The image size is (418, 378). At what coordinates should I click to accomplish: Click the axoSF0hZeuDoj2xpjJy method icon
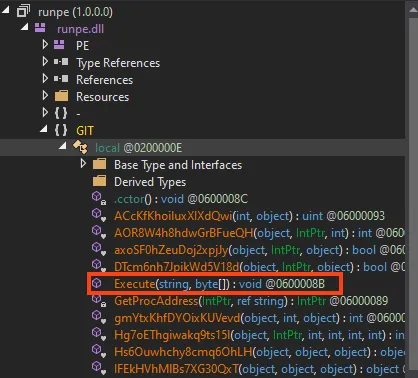99,249
